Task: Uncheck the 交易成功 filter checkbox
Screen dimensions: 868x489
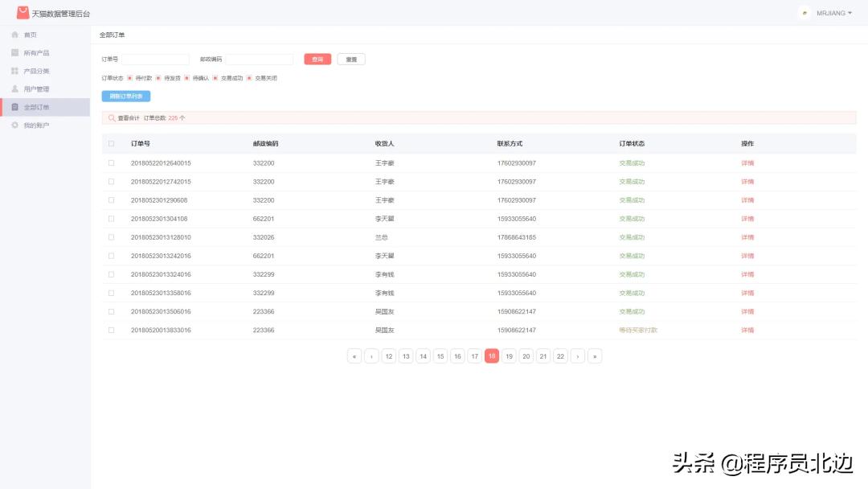Action: tap(215, 78)
